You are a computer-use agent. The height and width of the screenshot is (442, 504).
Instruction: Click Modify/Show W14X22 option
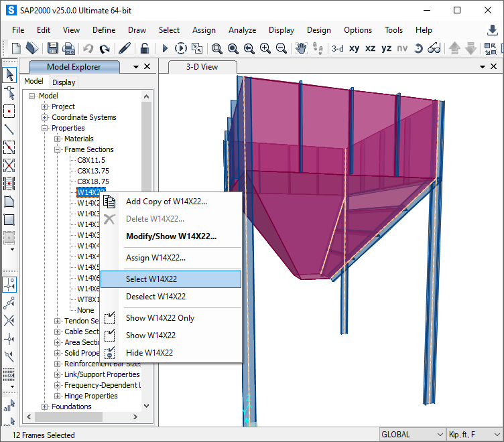(x=171, y=236)
